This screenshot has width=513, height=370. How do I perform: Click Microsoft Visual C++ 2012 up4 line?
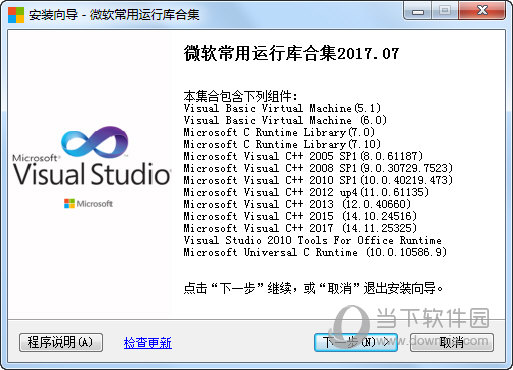306,192
